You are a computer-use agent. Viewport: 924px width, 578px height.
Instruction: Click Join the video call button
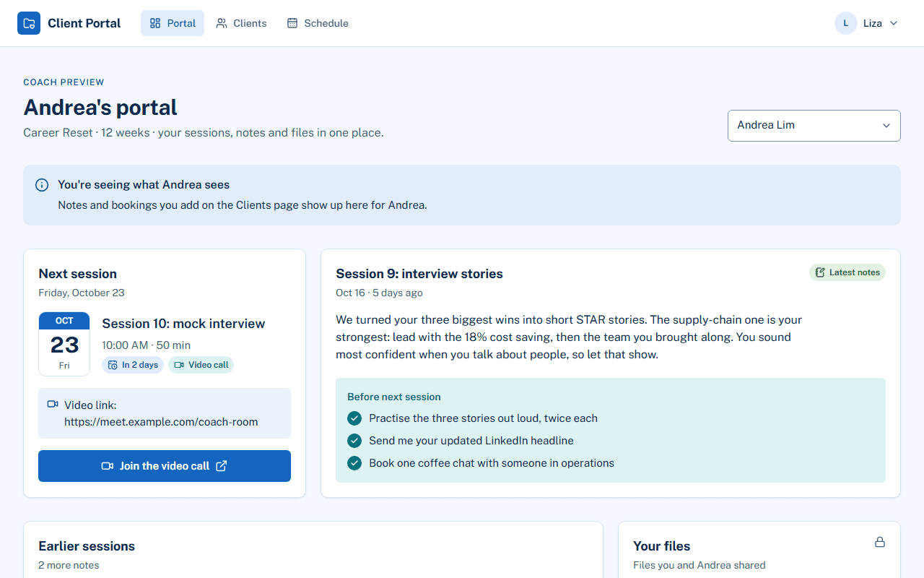(165, 466)
